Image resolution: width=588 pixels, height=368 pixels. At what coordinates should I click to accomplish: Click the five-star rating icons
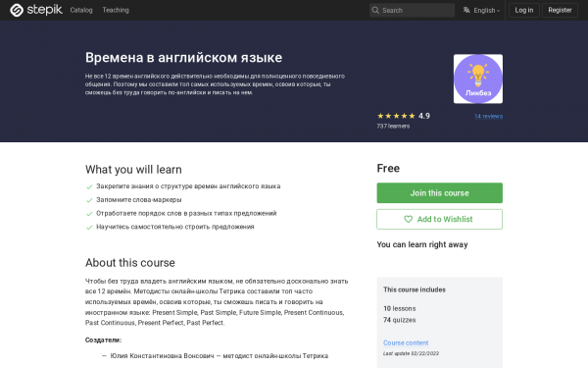(396, 116)
